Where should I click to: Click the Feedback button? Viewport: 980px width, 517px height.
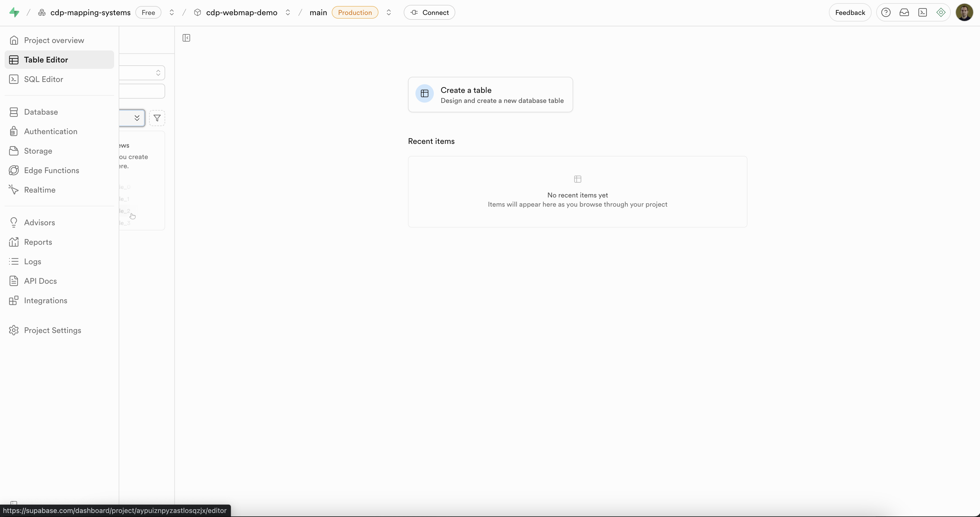[850, 13]
